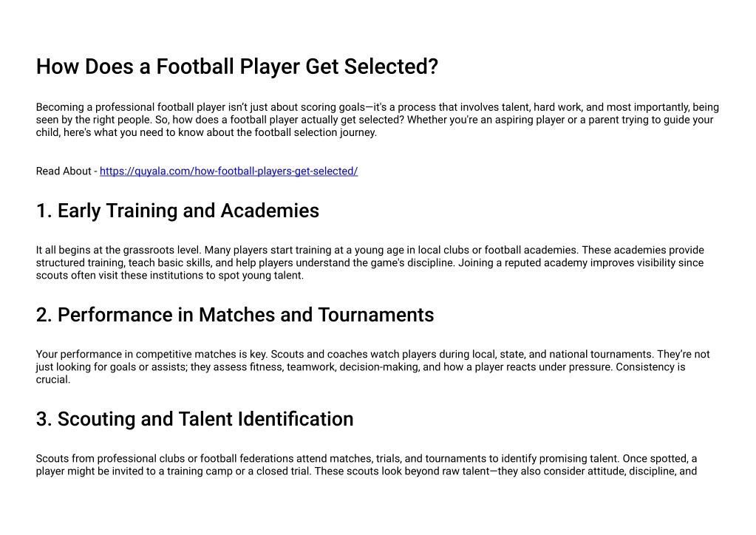Image resolution: width=756 pixels, height=535 pixels.
Task: Click the 'Read About -' label text
Action: pos(67,171)
